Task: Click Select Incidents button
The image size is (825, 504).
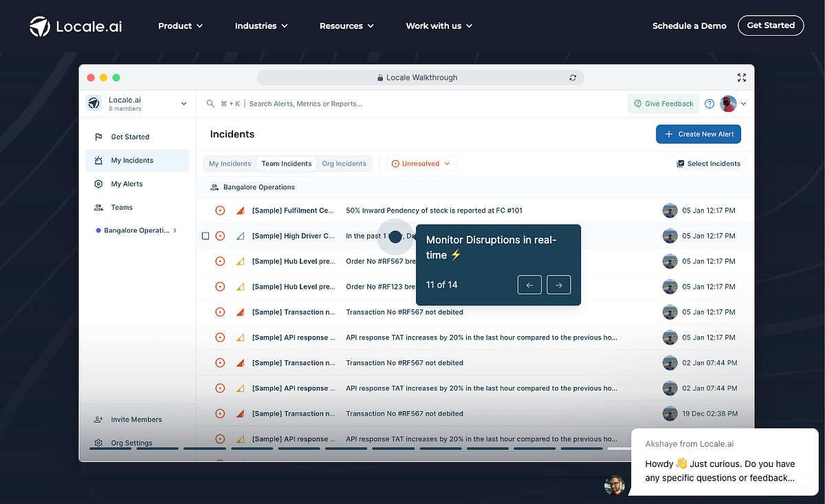Action: pos(708,164)
